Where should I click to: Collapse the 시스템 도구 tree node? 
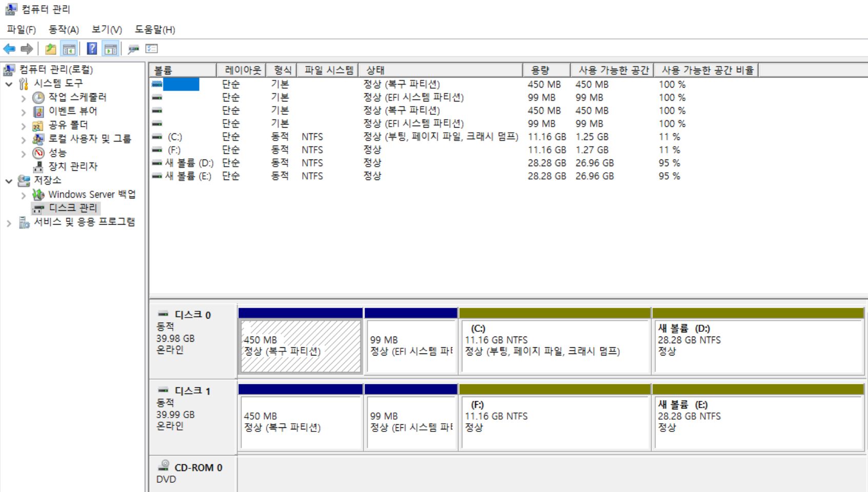pyautogui.click(x=9, y=84)
